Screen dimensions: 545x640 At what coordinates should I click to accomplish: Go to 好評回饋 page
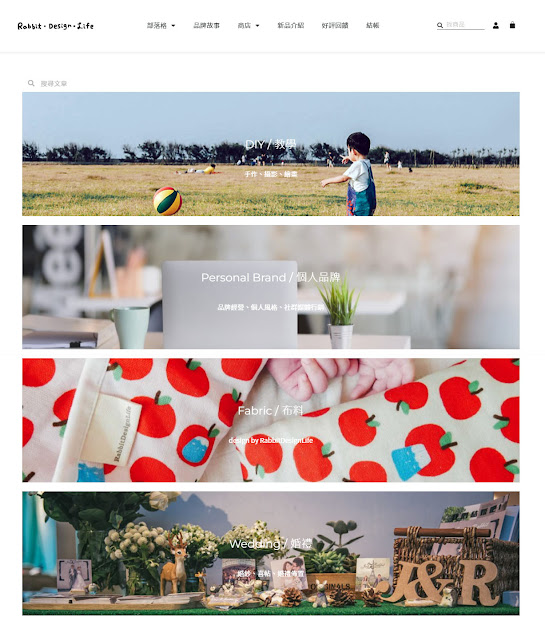coord(335,25)
